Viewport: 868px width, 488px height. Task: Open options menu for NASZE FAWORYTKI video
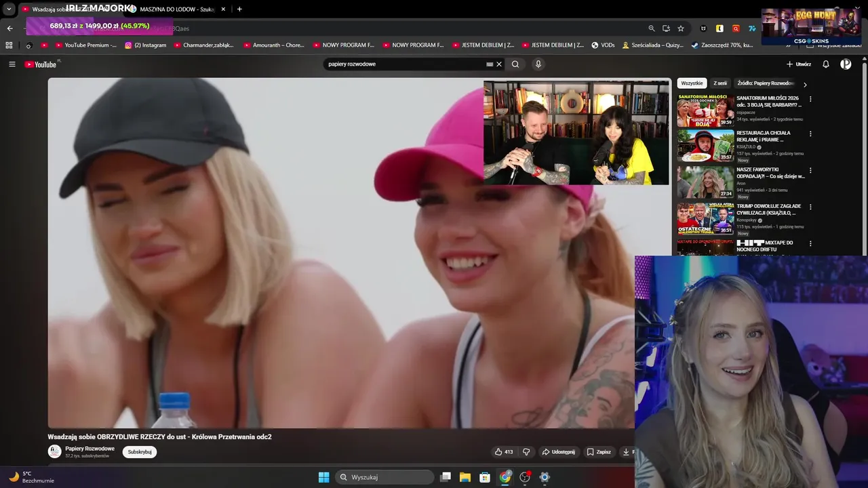pos(810,171)
